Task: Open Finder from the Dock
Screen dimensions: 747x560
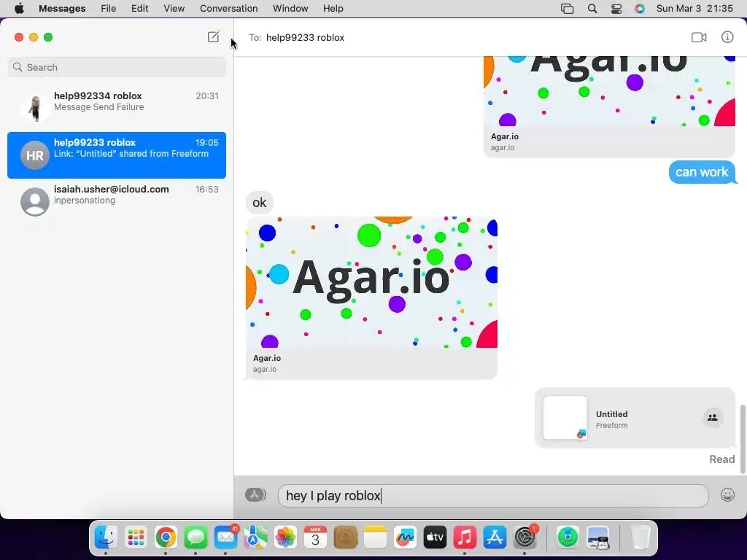Action: (106, 537)
